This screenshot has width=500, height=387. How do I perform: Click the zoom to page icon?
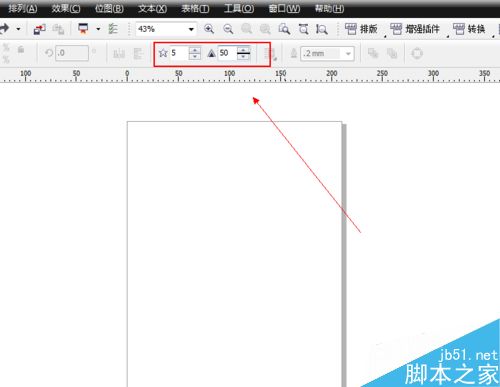click(284, 29)
